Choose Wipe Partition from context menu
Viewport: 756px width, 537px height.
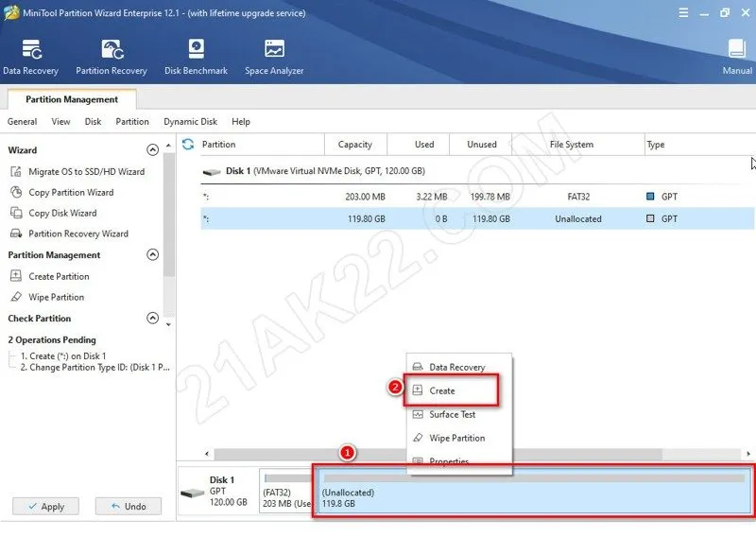(x=457, y=438)
